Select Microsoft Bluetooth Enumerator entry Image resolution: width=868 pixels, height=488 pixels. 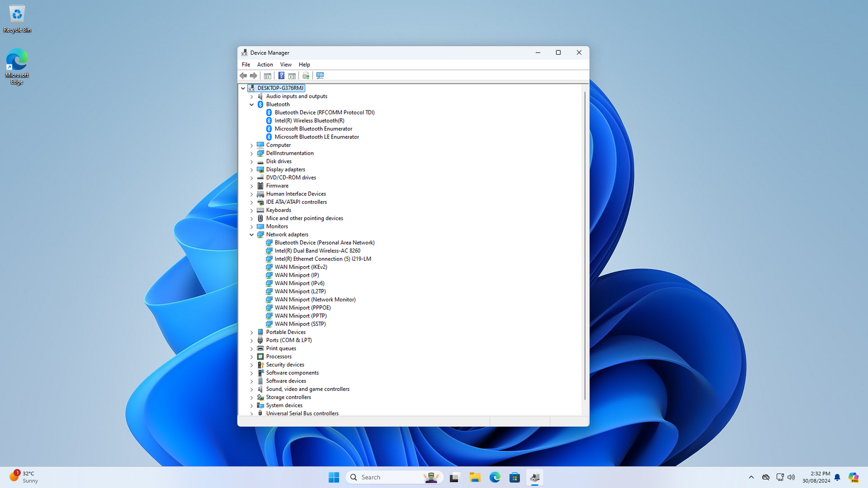click(x=313, y=129)
